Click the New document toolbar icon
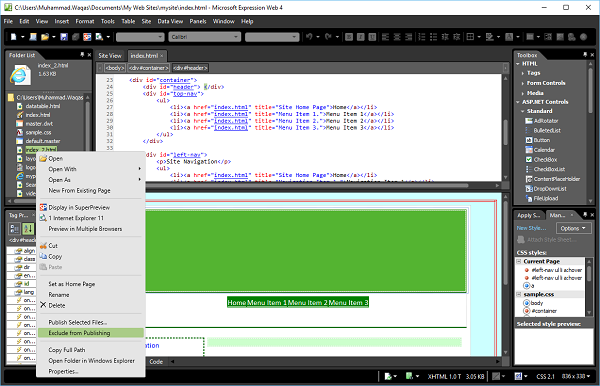 (x=14, y=37)
